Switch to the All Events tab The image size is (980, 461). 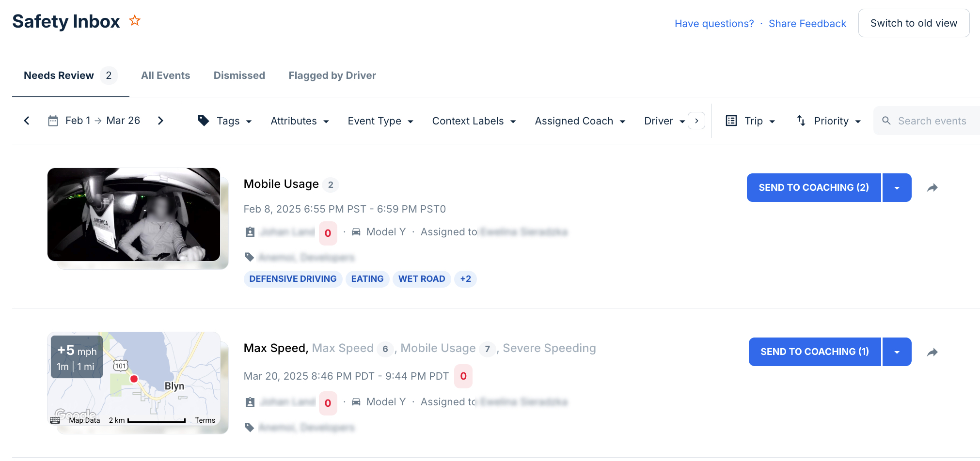coord(165,76)
